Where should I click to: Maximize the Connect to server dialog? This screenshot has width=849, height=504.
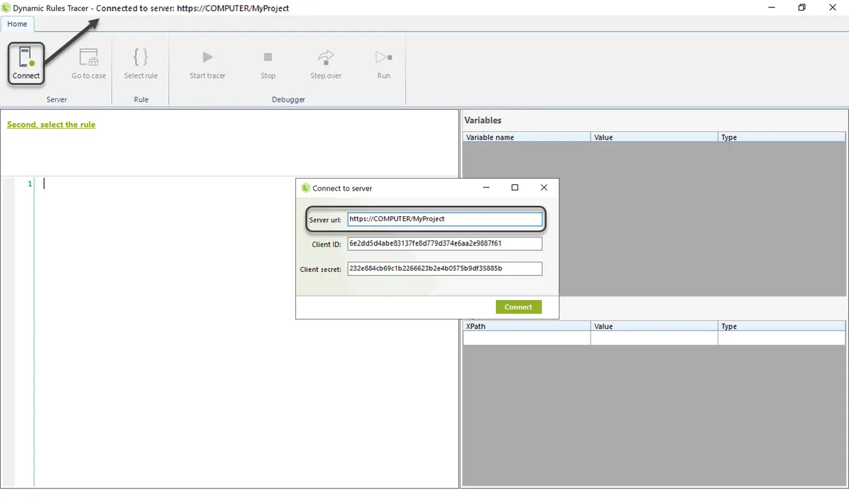click(x=515, y=188)
